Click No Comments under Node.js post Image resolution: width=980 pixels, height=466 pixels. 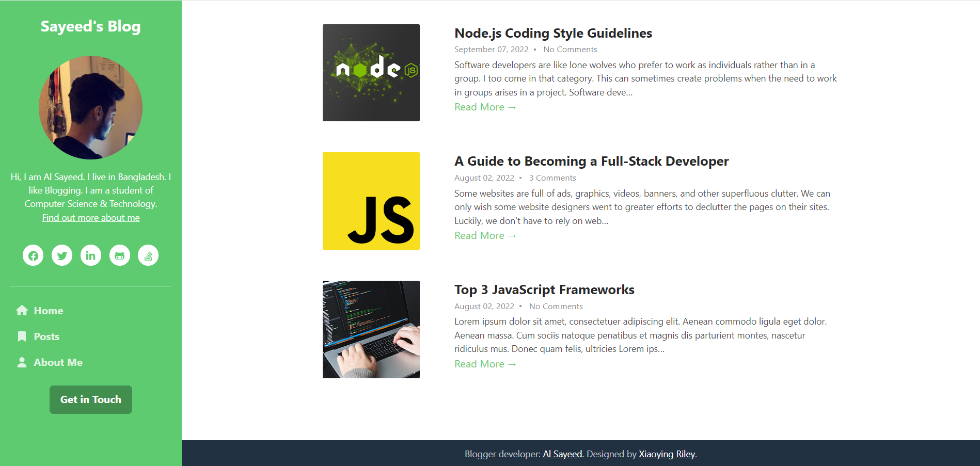(x=570, y=50)
